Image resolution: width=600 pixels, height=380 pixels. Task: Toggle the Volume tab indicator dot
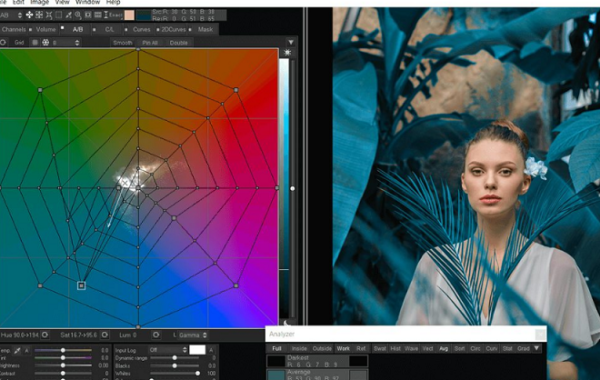click(x=31, y=29)
